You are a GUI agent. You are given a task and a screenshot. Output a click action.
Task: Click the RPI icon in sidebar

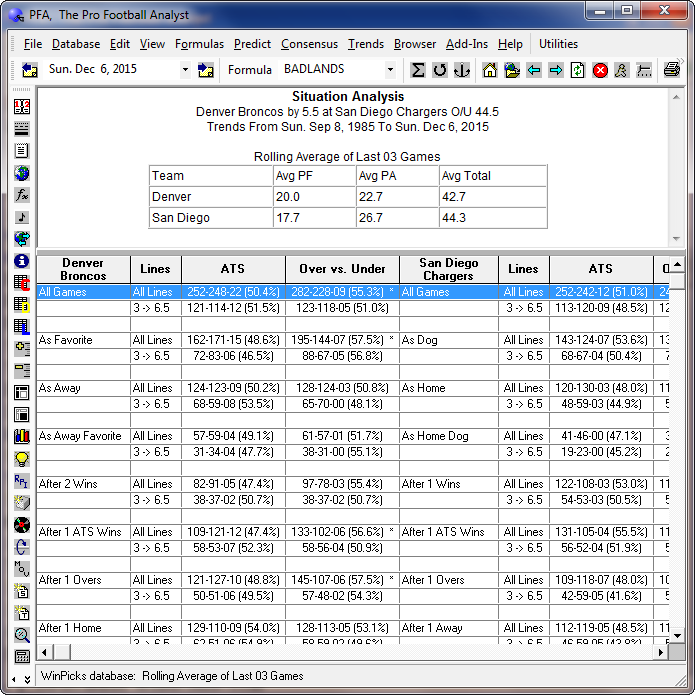pyautogui.click(x=22, y=481)
